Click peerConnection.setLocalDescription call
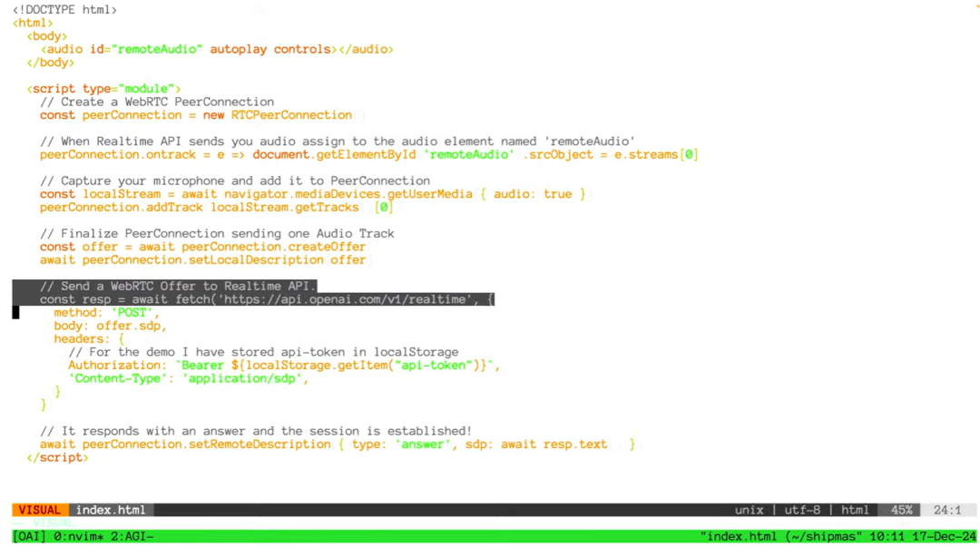Image resolution: width=980 pixels, height=547 pixels. 203,259
